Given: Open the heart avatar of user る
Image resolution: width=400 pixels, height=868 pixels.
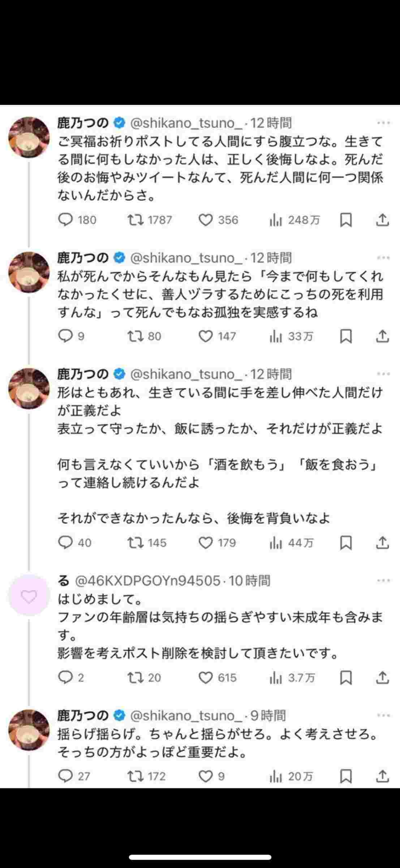Looking at the screenshot, I should pyautogui.click(x=29, y=596).
